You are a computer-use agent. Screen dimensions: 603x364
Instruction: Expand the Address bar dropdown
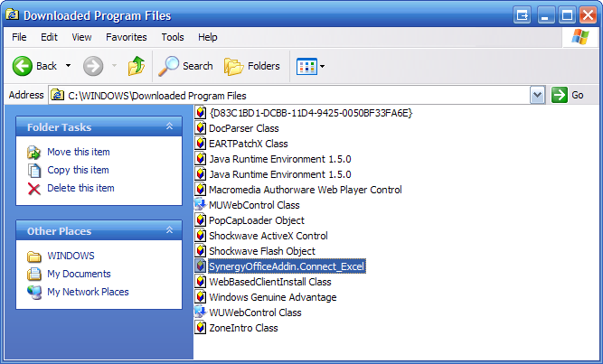click(x=537, y=95)
